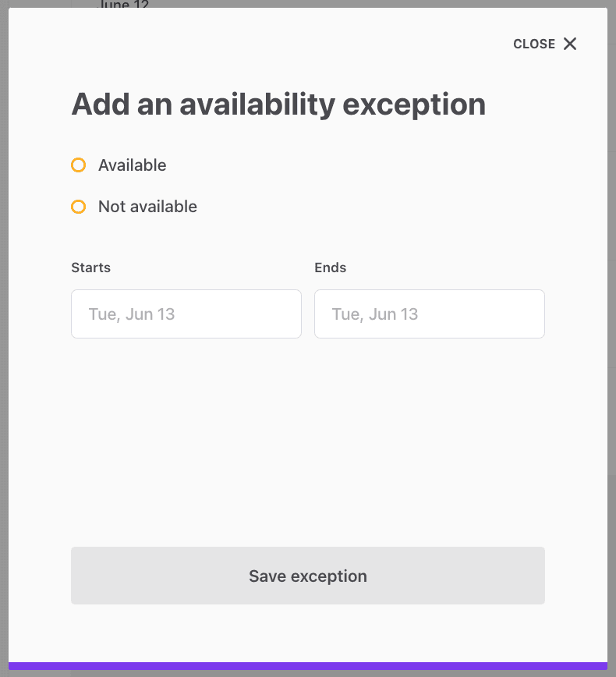Open the Ends date picker field
The image size is (616, 677).
tap(429, 314)
